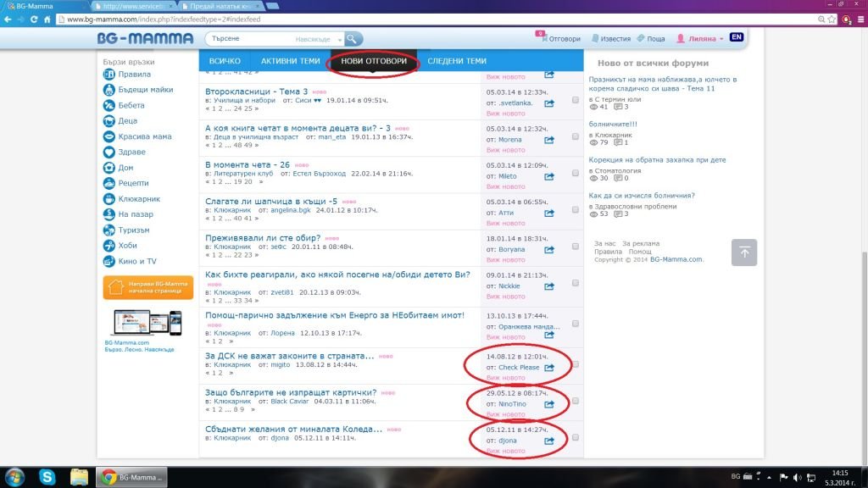Image resolution: width=868 pixels, height=488 pixels.
Task: Switch language using the EN button
Action: [x=737, y=38]
